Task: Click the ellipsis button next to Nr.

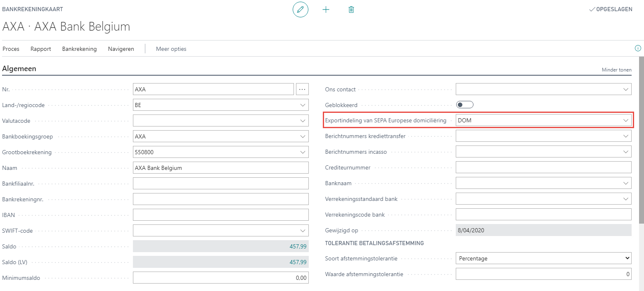Action: point(302,89)
